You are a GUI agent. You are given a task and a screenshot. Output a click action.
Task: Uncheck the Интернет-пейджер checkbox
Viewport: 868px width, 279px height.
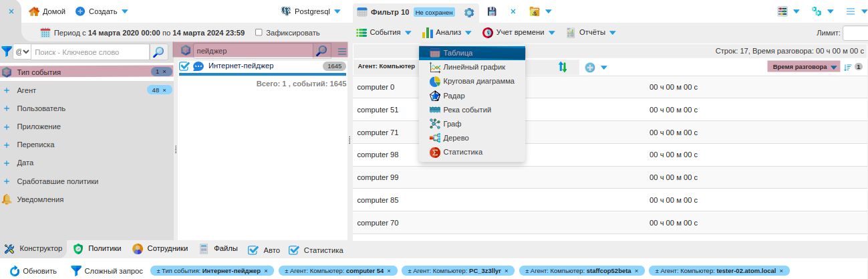coord(185,66)
